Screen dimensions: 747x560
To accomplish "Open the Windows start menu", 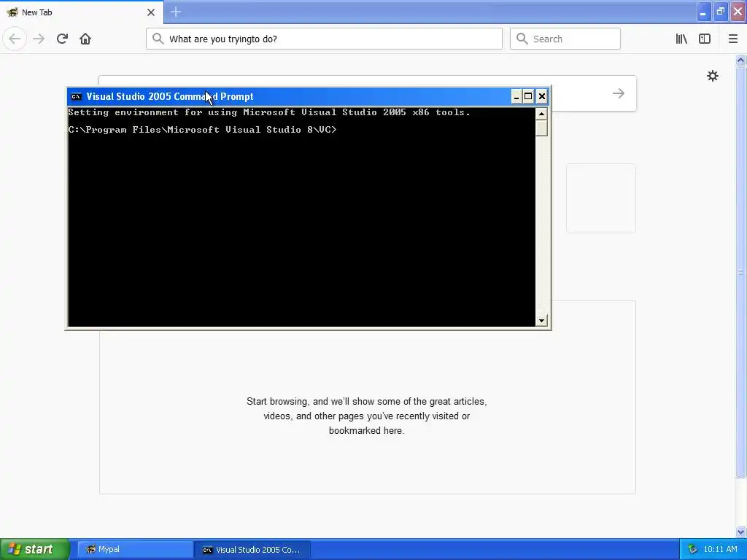I will (x=35, y=549).
